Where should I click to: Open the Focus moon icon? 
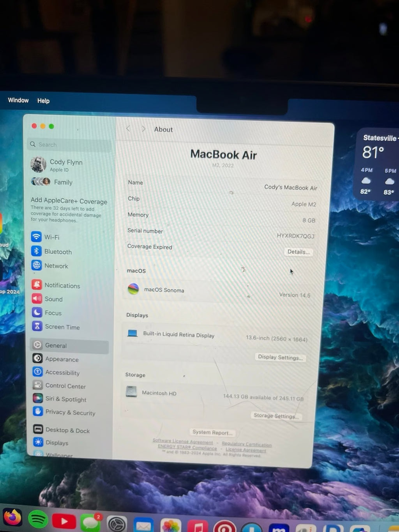tap(37, 312)
